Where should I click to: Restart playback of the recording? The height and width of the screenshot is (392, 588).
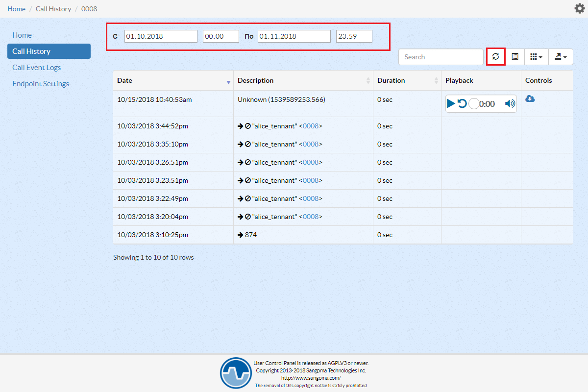pos(462,103)
